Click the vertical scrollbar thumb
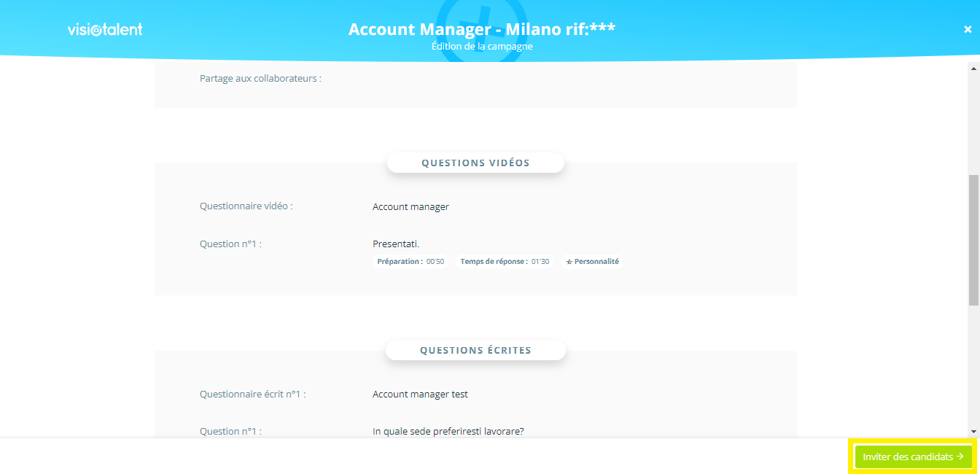 973,239
